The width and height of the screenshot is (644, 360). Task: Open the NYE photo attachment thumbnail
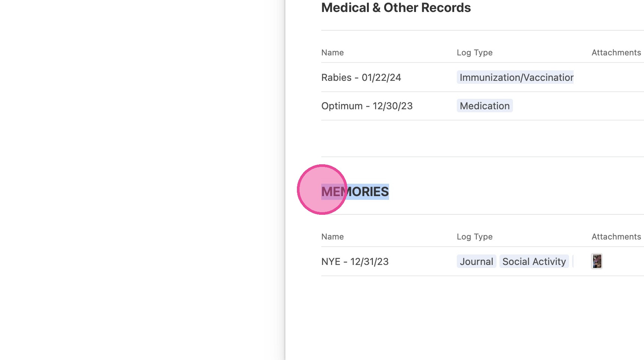click(597, 261)
